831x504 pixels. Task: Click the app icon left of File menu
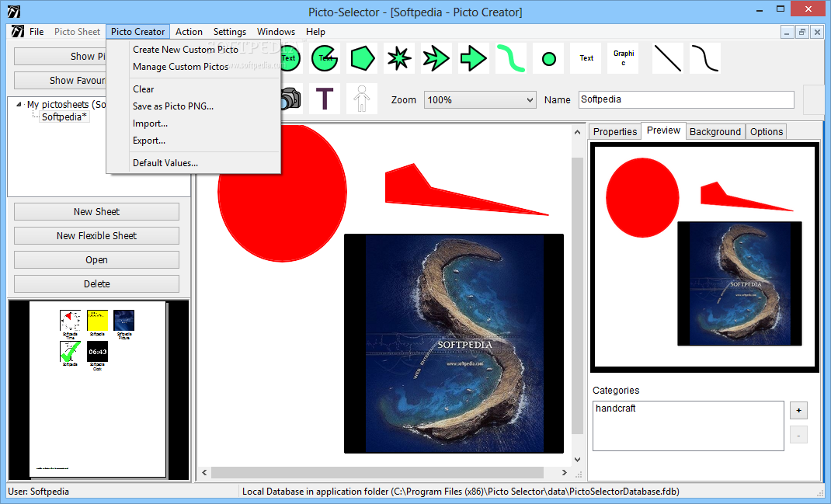[18, 31]
